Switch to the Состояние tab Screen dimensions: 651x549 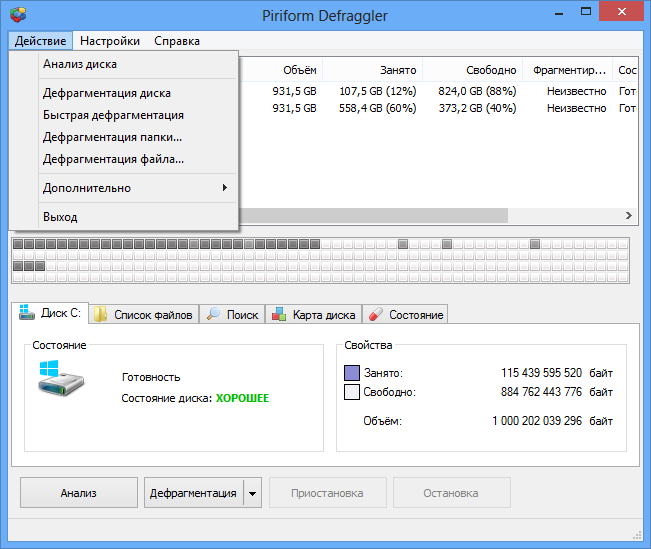[x=405, y=315]
